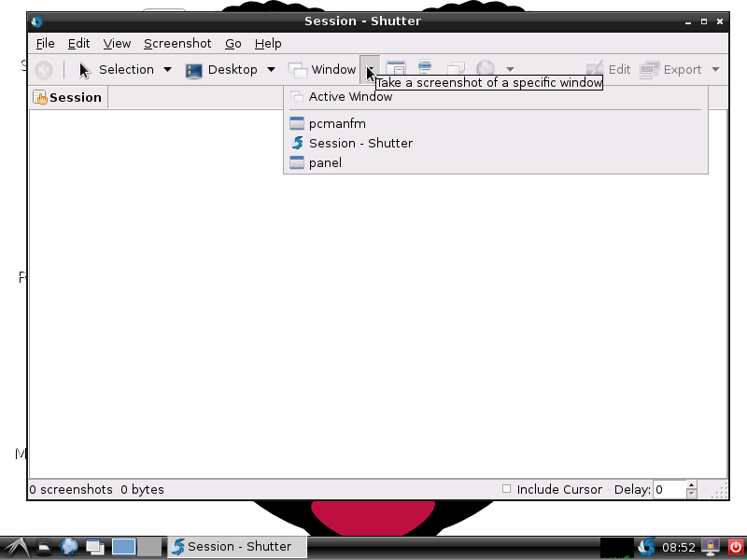Click the Window toolbar label
The image size is (747, 560).
coord(333,69)
